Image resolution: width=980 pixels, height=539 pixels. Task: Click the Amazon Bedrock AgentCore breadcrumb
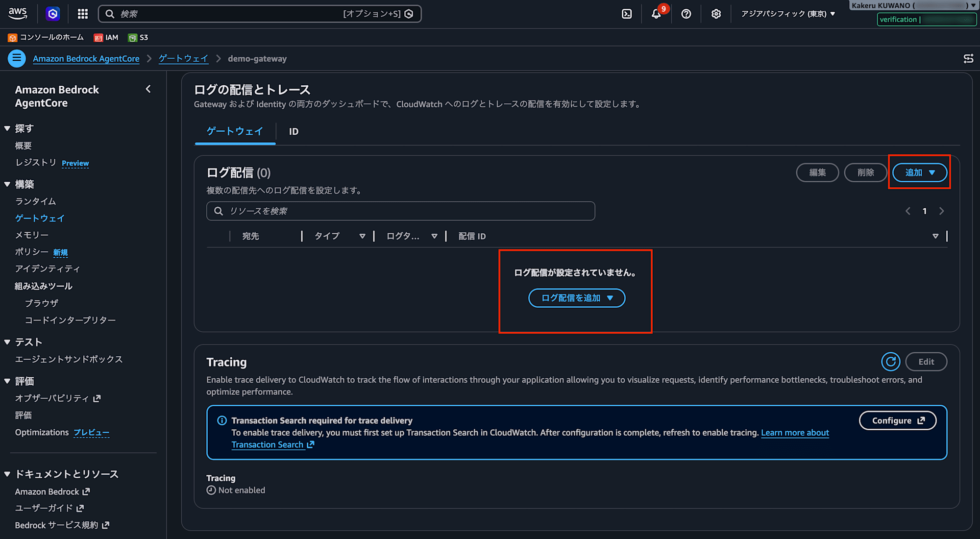click(86, 59)
